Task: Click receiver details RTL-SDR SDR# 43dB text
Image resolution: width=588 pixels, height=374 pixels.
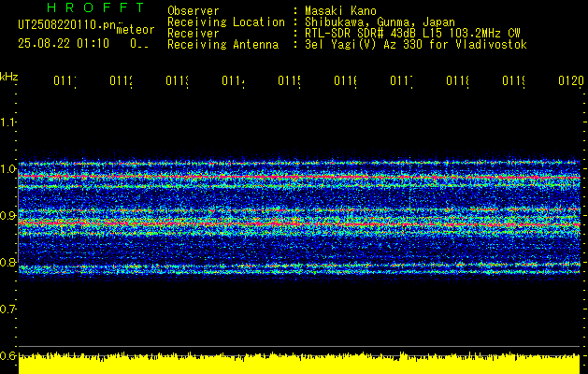Action: pyautogui.click(x=363, y=34)
